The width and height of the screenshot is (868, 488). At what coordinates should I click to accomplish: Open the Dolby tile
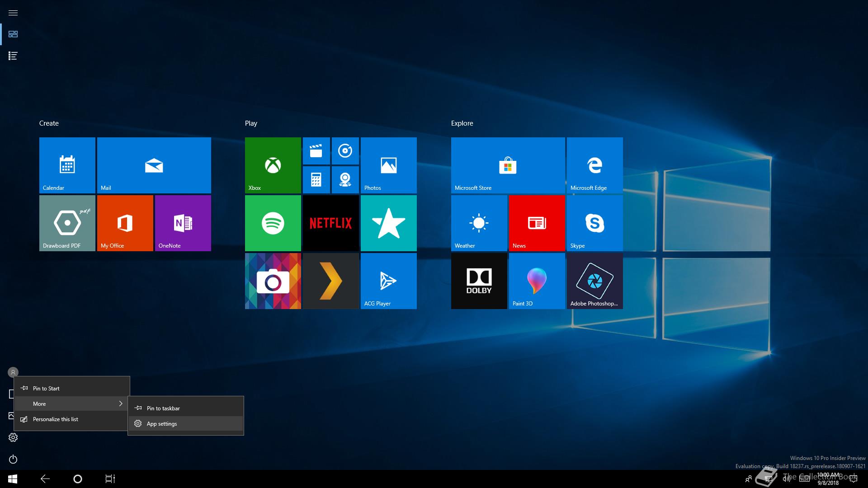479,281
